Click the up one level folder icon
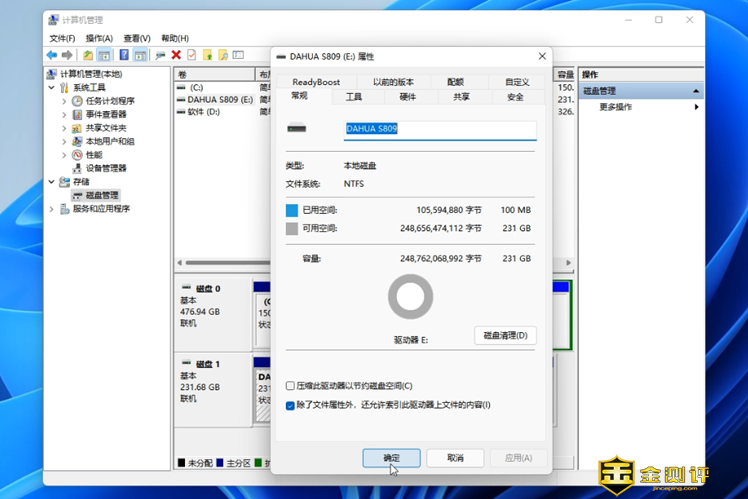The width and height of the screenshot is (748, 499). click(88, 55)
